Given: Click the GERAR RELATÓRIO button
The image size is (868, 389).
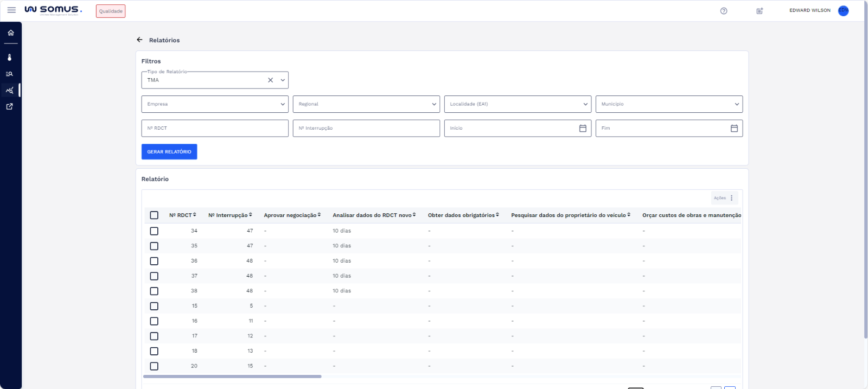Looking at the screenshot, I should [169, 152].
